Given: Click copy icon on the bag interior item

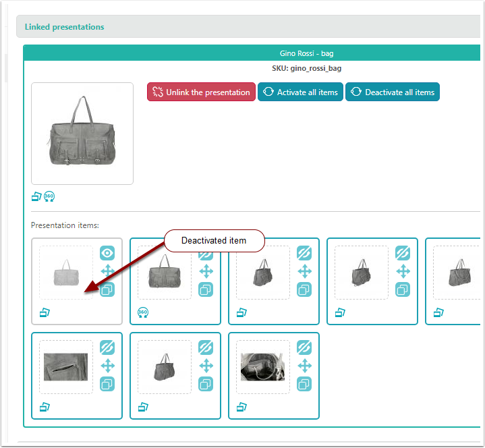Looking at the screenshot, I should 304,384.
